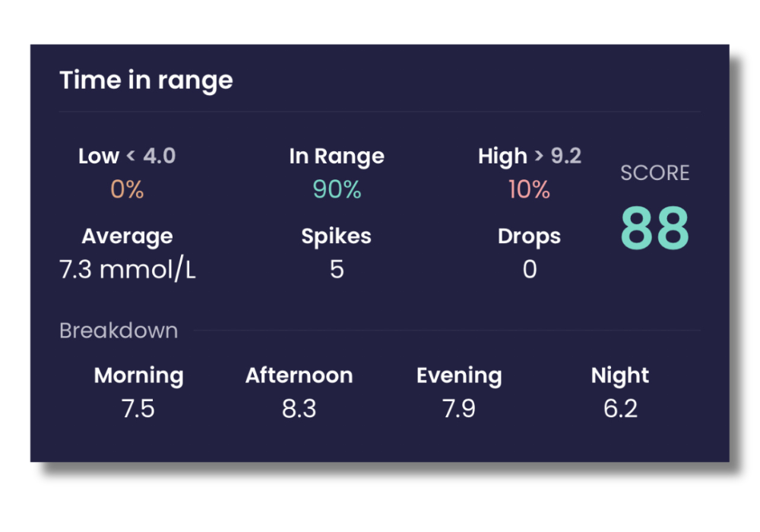Select the Evening reading 7.9
The image size is (760, 532).
coord(459,409)
